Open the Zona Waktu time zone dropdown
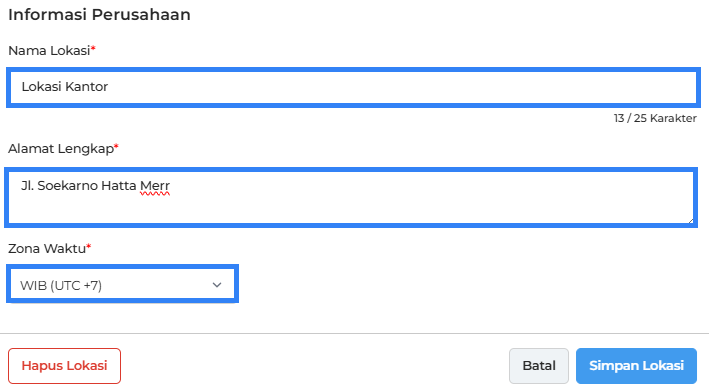Image resolution: width=709 pixels, height=388 pixels. 123,284
